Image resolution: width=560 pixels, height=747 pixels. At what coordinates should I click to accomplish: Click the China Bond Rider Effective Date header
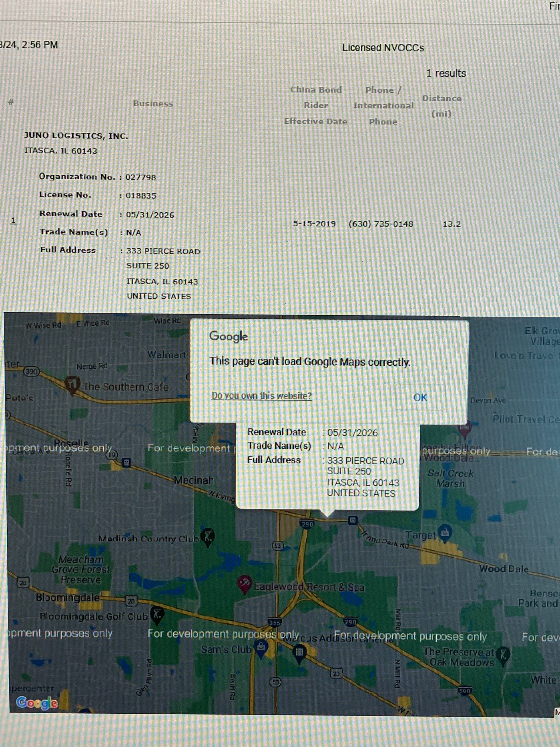(316, 106)
